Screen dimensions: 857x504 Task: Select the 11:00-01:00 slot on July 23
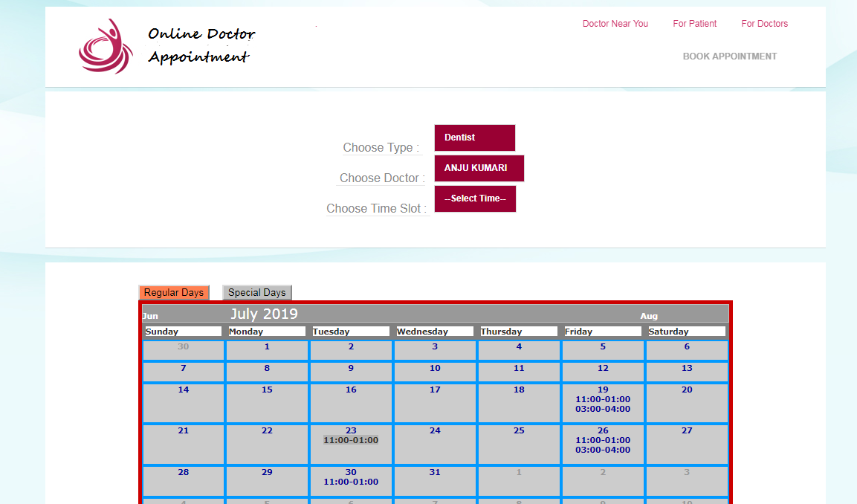tap(351, 440)
